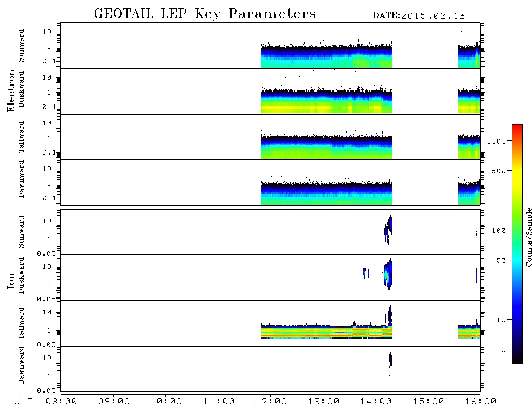This screenshot has width=532, height=410.
Task: Click the Ion Duskward panel label
Action: point(21,275)
